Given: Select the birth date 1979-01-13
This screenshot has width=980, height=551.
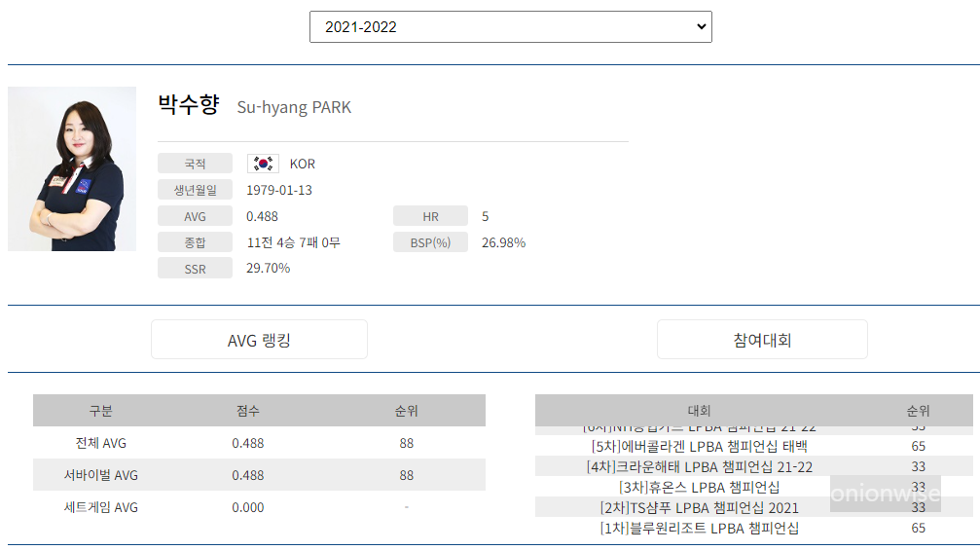Looking at the screenshot, I should [x=278, y=190].
